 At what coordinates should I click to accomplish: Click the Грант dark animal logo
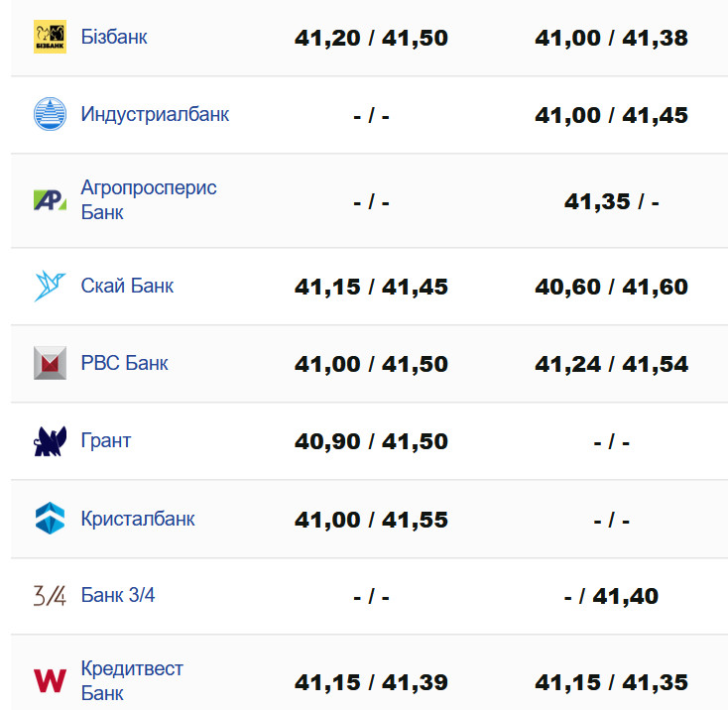point(50,441)
